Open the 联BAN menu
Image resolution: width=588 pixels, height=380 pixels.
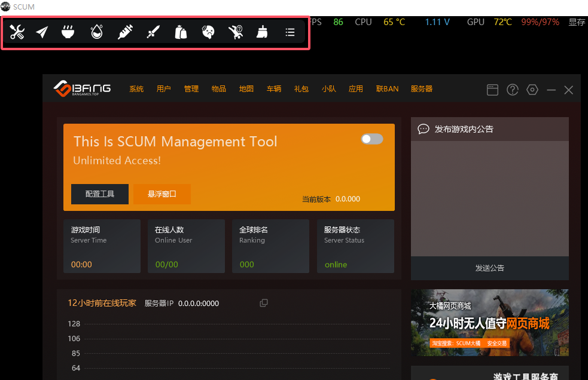pos(387,89)
